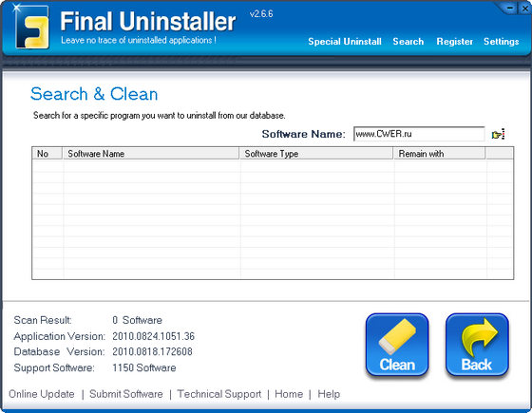This screenshot has height=413, width=532.
Task: Click the Final Uninstaller logo icon
Action: [31, 27]
